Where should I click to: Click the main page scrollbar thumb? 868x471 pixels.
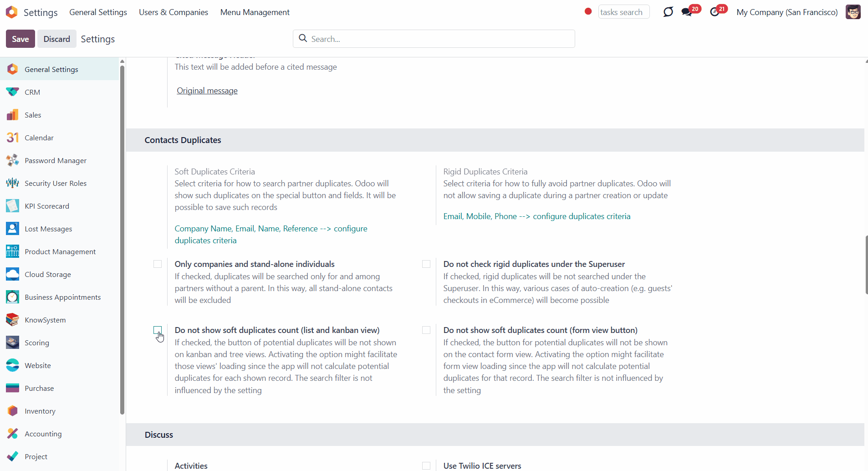pyautogui.click(x=866, y=265)
